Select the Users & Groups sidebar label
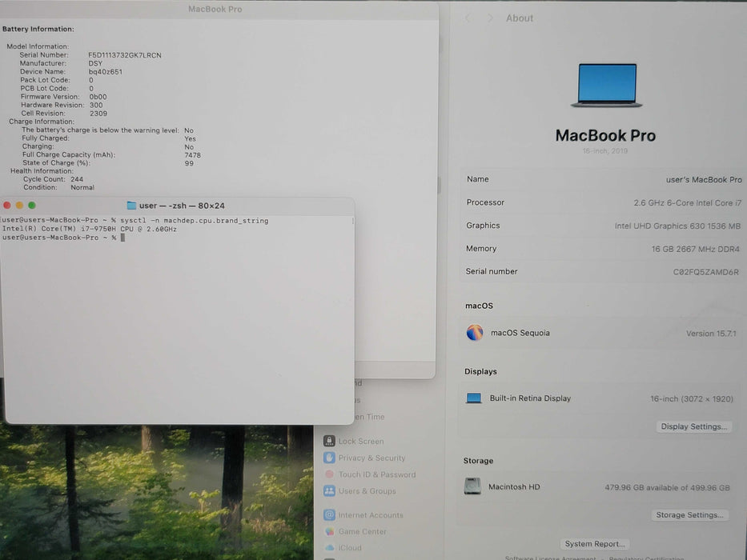Image resolution: width=747 pixels, height=560 pixels. coord(367,491)
